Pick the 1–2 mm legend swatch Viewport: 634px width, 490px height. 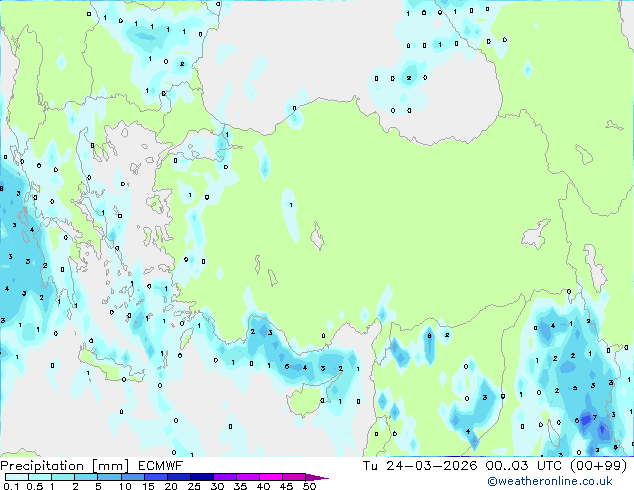(x=63, y=477)
